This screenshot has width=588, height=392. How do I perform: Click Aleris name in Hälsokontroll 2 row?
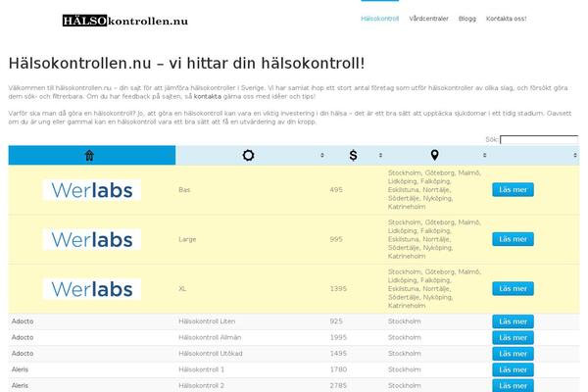pyautogui.click(x=20, y=385)
